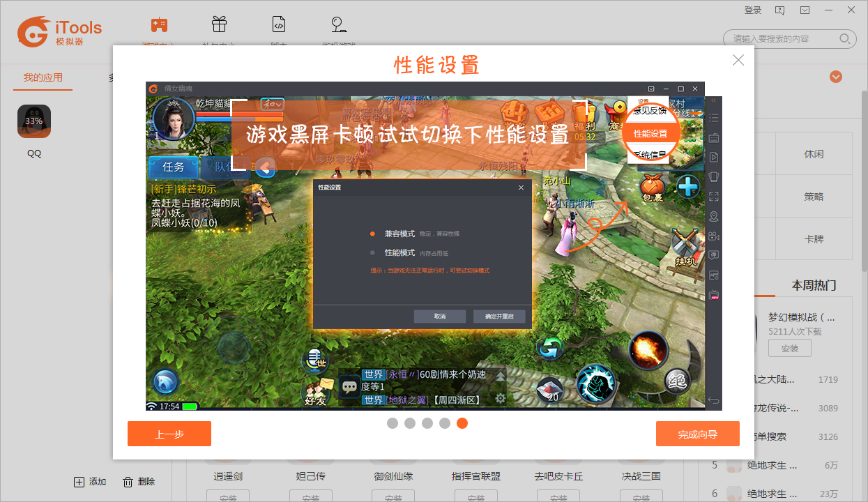This screenshot has height=502, width=868.
Task: Close the inner 性能设置 dialog X
Action: [521, 188]
